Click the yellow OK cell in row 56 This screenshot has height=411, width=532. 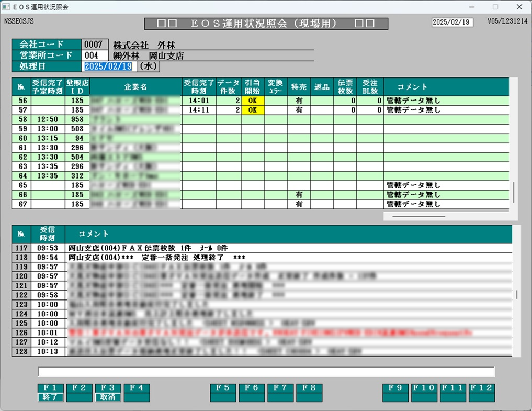(x=253, y=101)
